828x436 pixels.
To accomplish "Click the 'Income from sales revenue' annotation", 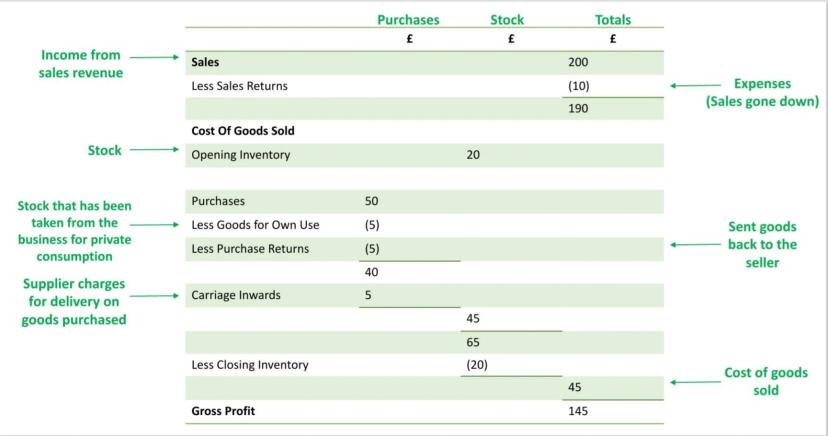I will click(80, 64).
